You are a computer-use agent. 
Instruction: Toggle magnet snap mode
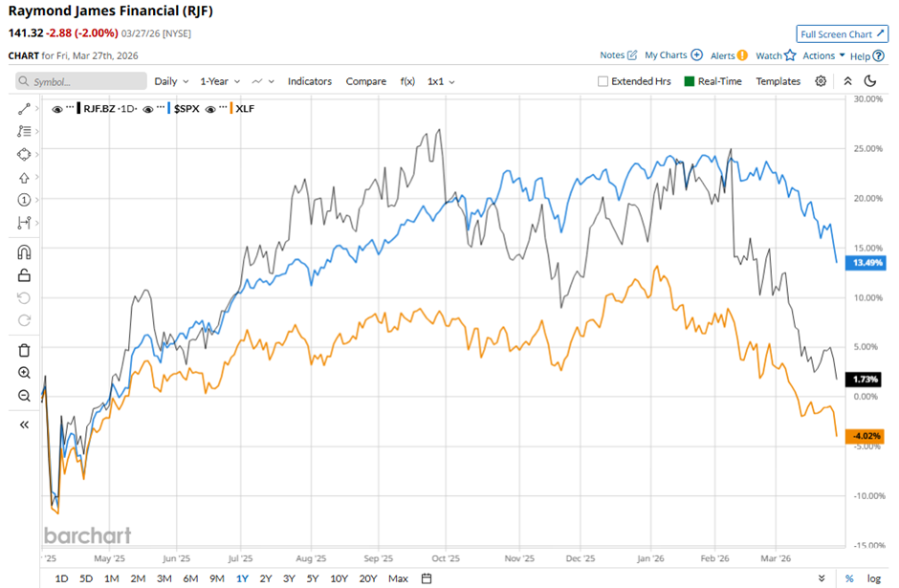(24, 252)
